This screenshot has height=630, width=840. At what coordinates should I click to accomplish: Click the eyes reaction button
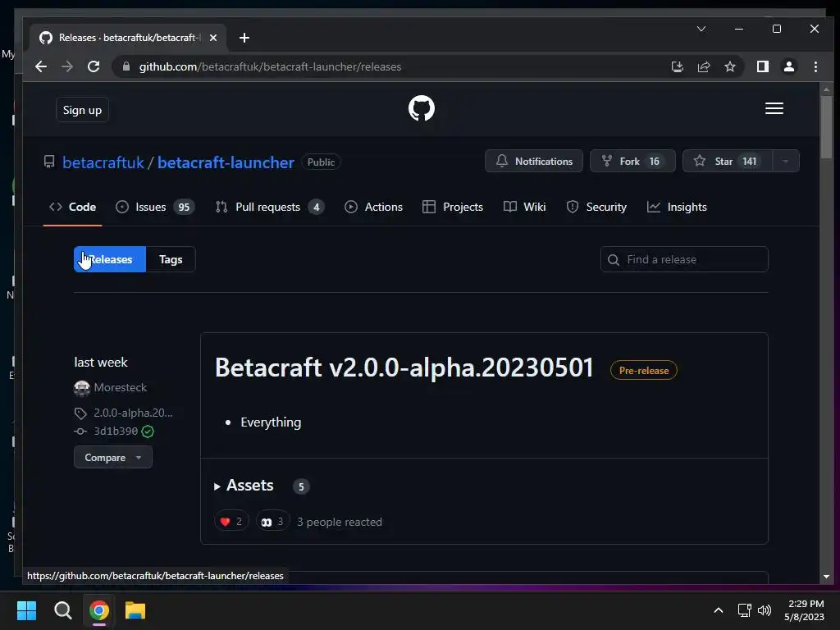pos(272,521)
